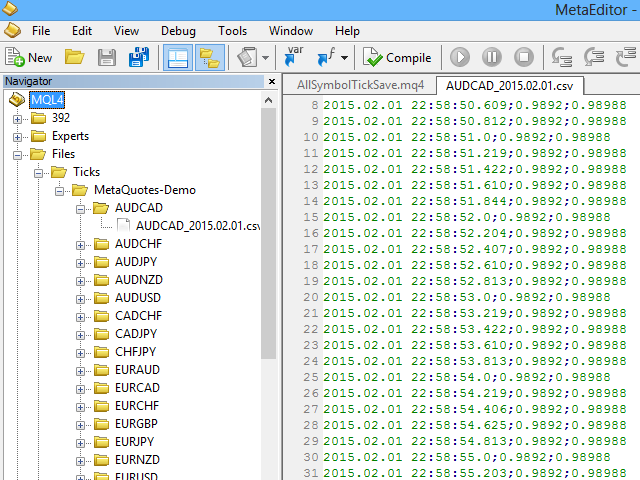Compile the current file
The image size is (640, 480).
(x=397, y=58)
